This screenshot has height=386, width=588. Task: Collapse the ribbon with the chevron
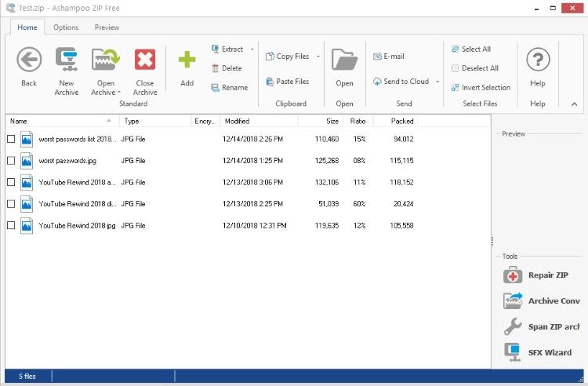(x=574, y=104)
